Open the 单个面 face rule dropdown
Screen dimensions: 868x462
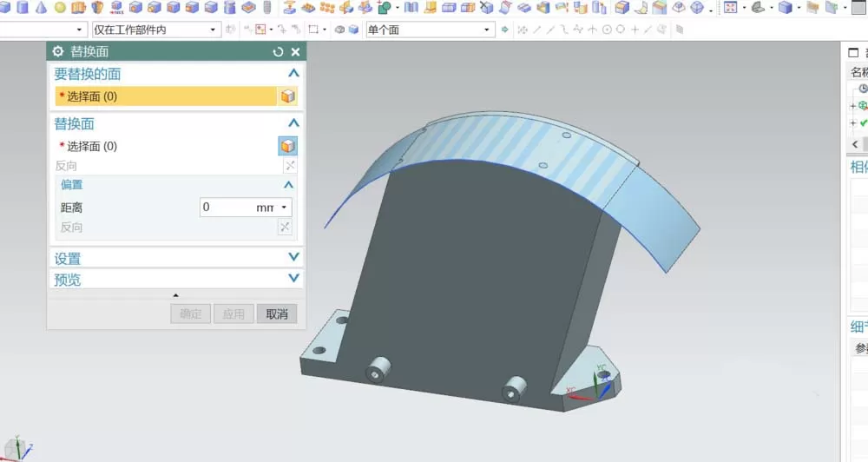(431, 30)
